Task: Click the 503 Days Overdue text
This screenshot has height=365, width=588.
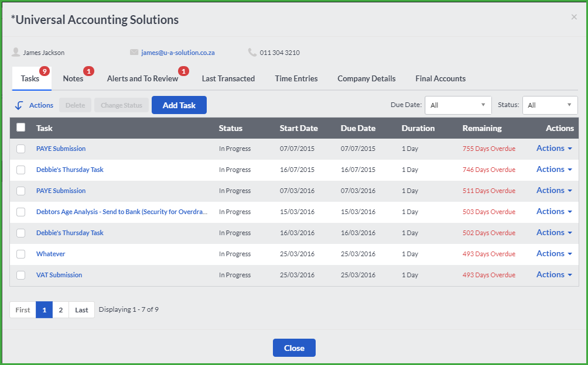Action: [488, 212]
